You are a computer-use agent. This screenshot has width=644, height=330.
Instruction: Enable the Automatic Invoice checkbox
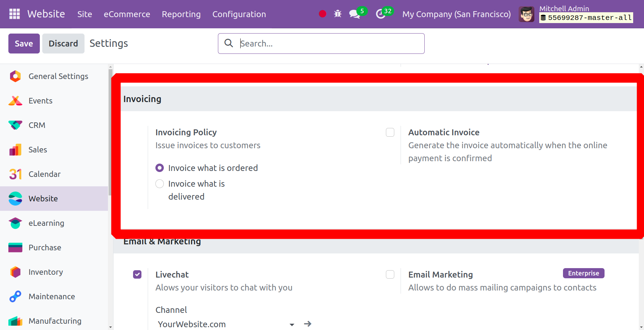(390, 132)
